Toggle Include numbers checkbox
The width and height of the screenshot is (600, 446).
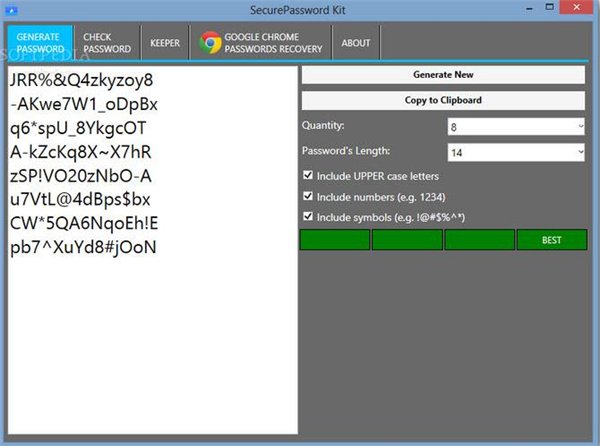308,196
